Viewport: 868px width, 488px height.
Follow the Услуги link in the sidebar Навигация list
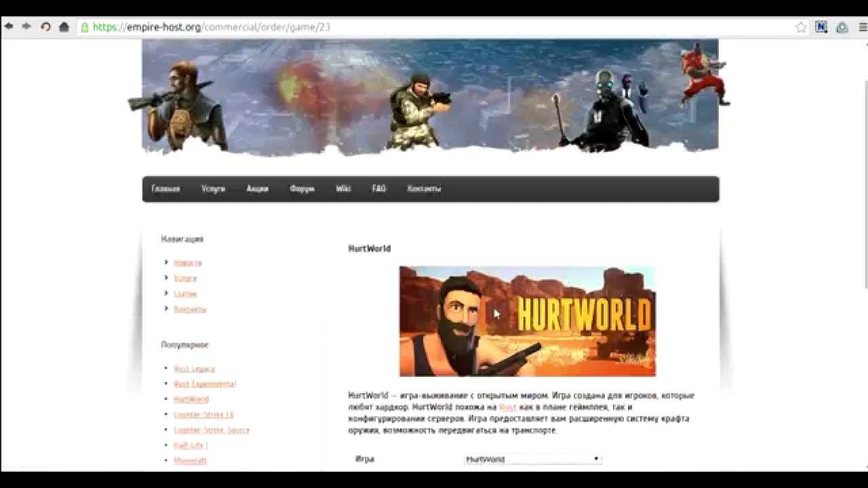tap(185, 278)
